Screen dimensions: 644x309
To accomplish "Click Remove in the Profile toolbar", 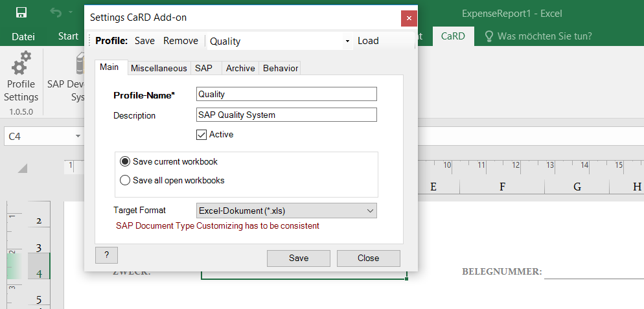I will [x=181, y=41].
